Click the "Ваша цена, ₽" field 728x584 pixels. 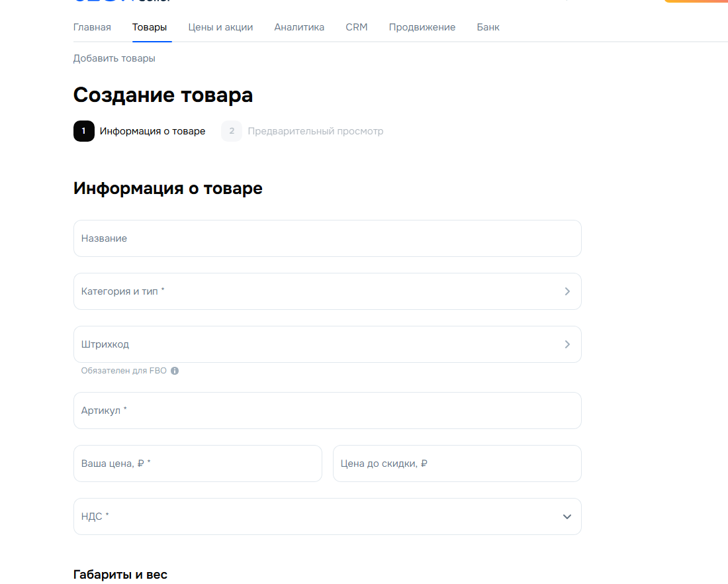[197, 463]
